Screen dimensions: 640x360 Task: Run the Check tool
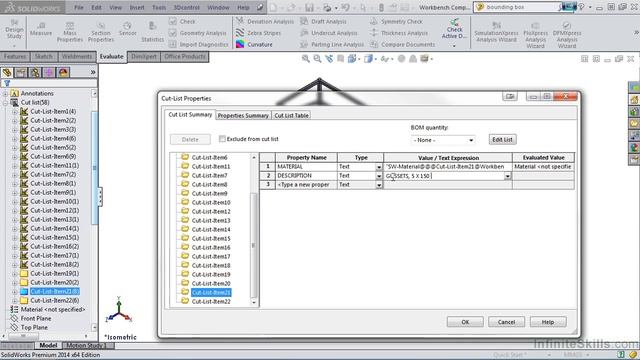pyautogui.click(x=182, y=22)
